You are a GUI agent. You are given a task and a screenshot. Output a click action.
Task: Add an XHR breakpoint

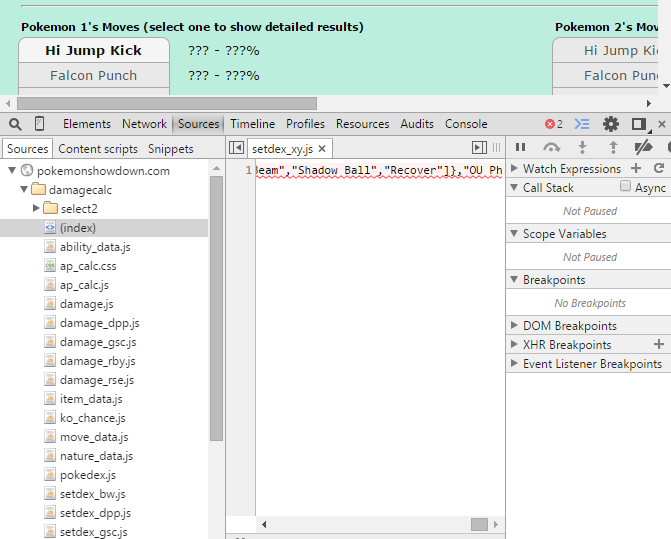(x=658, y=345)
